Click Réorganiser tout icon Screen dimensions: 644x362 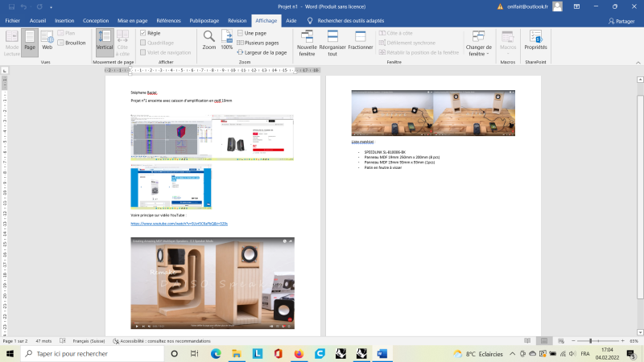(332, 37)
